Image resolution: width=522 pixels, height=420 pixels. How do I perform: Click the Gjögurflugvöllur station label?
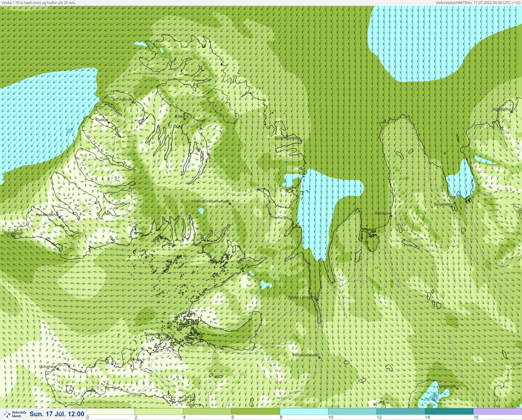pos(288,138)
